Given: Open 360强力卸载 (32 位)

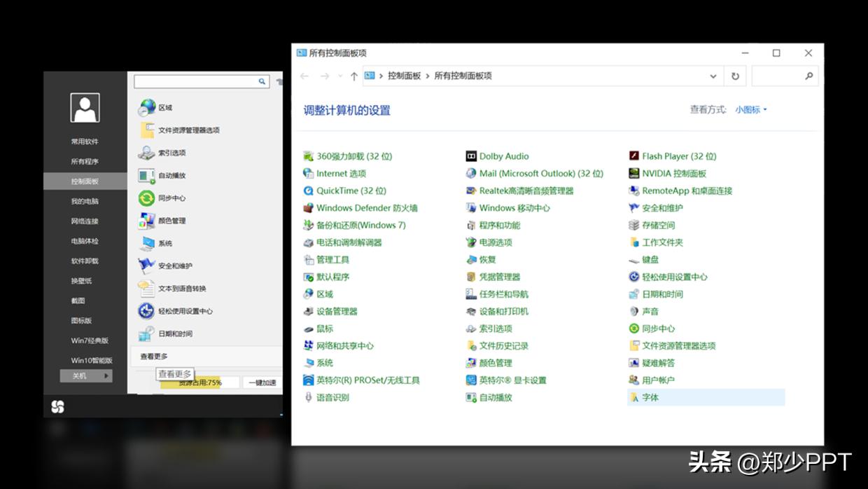Looking at the screenshot, I should pyautogui.click(x=352, y=156).
